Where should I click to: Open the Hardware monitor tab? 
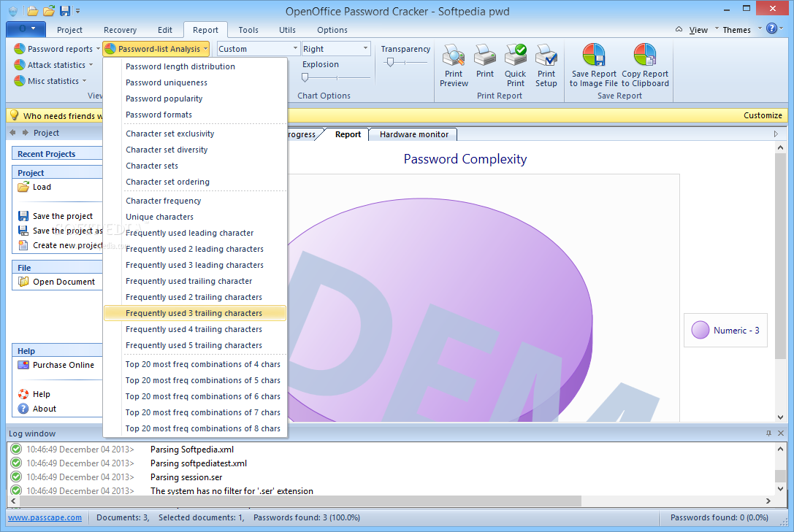[x=413, y=134]
